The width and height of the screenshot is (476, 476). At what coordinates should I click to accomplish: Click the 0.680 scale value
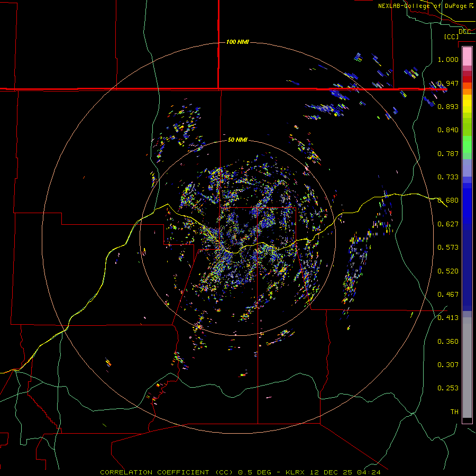click(448, 200)
